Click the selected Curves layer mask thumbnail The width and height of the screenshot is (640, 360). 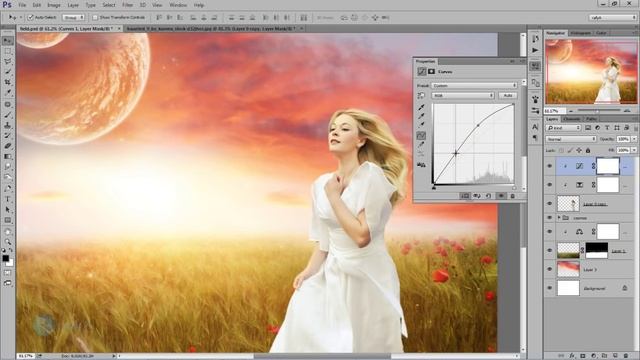pos(608,166)
